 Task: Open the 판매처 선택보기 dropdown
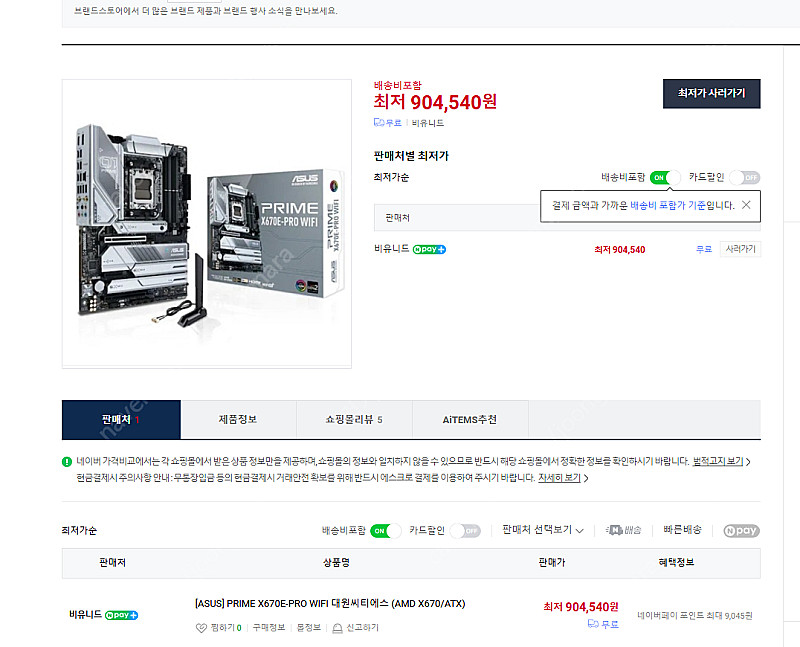[542, 530]
